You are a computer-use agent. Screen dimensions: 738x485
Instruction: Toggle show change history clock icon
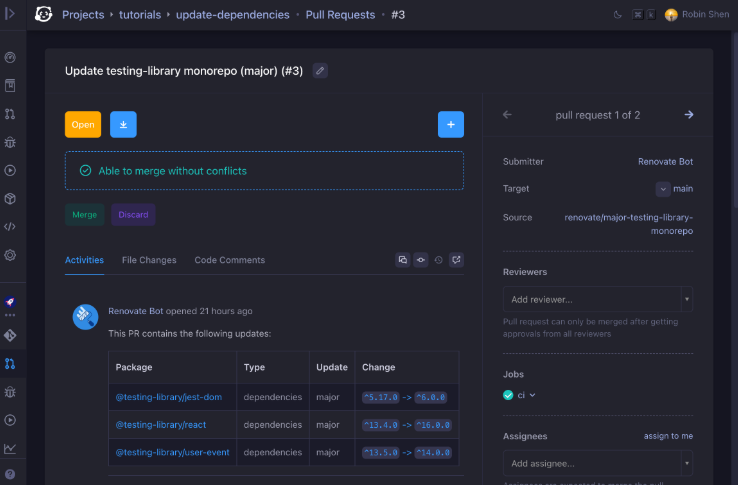pos(439,260)
